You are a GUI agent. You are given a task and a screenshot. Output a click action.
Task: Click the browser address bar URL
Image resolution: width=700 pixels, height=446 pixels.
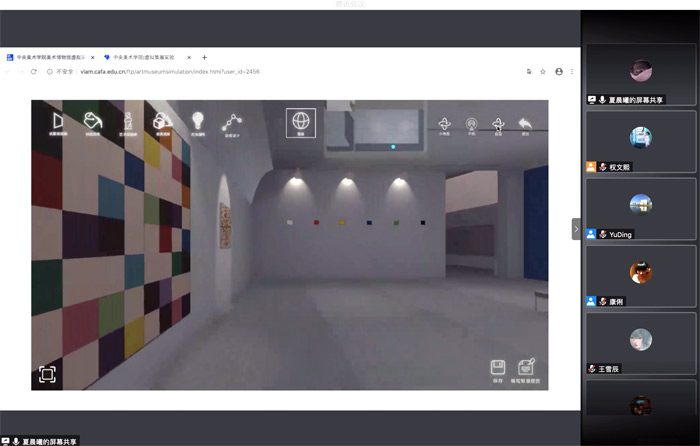170,72
